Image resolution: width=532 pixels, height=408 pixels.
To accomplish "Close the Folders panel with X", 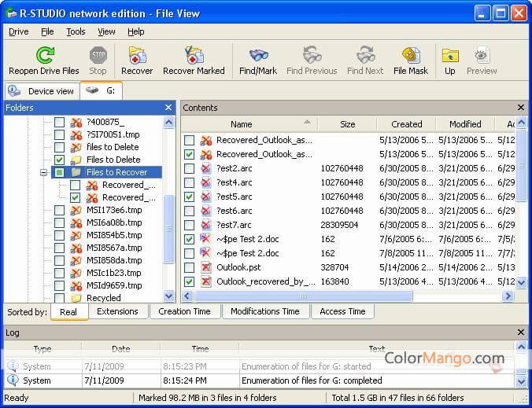I will [x=168, y=108].
